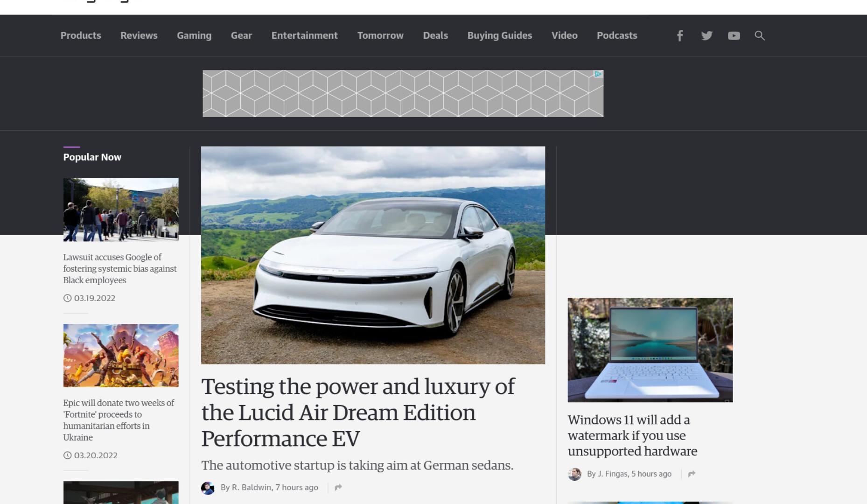Screen dimensions: 867x504
Task: Open the Facebook social icon
Action: tap(680, 35)
